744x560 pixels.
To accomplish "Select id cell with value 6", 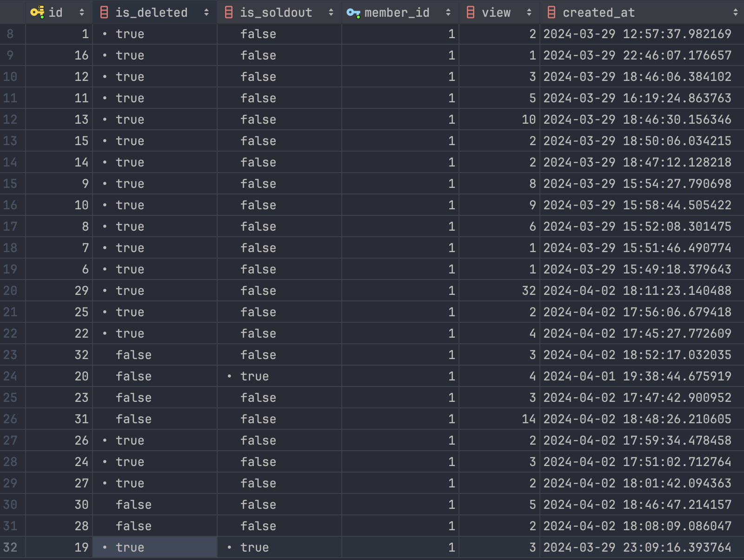I will pyautogui.click(x=59, y=269).
